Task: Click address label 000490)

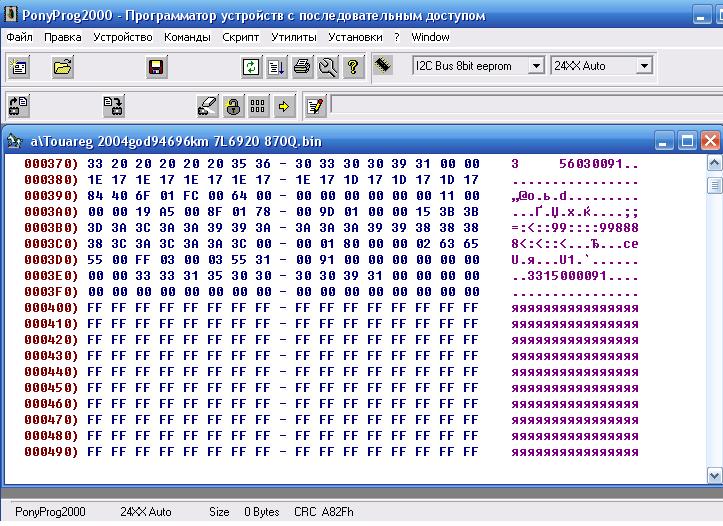Action: [51, 452]
